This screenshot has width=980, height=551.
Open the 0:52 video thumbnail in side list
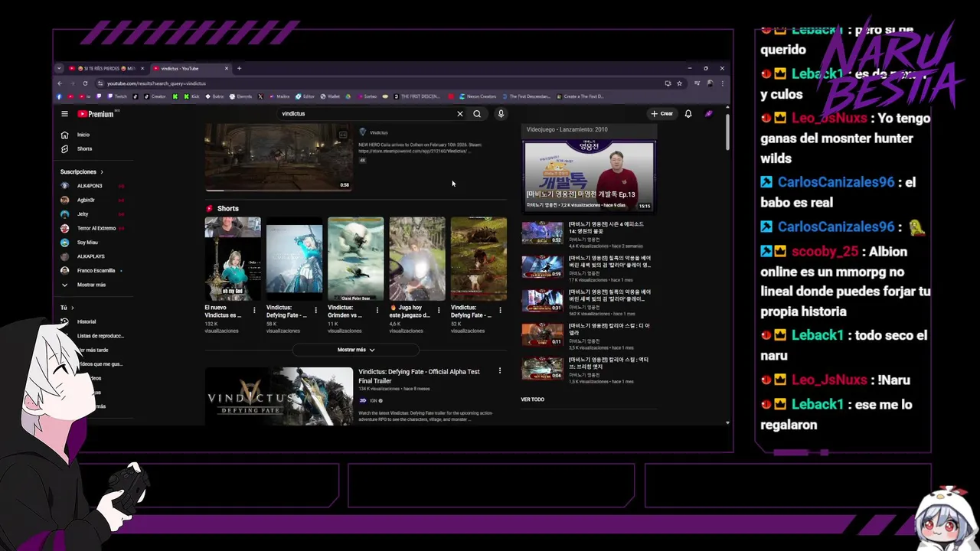542,233
